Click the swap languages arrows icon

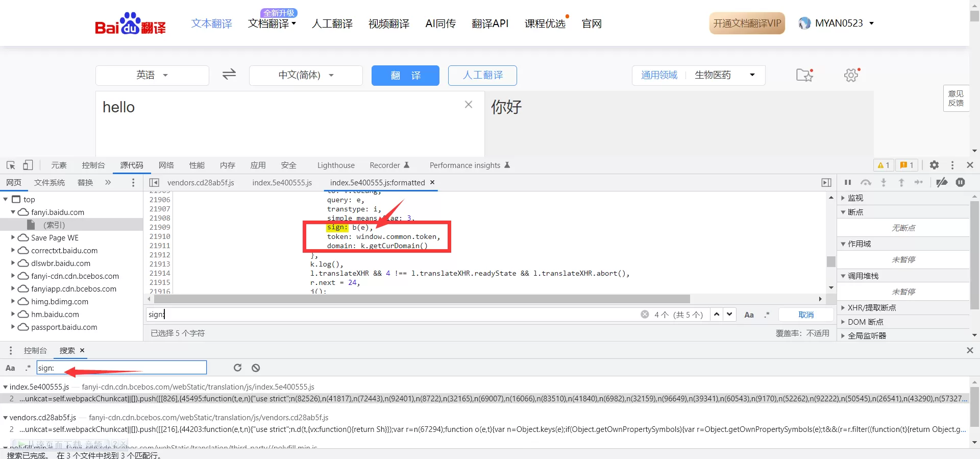point(229,75)
